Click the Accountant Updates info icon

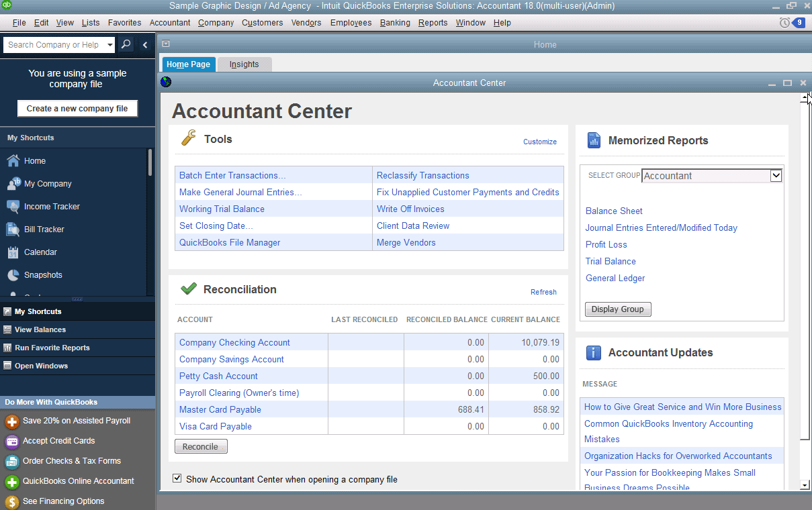pos(594,352)
